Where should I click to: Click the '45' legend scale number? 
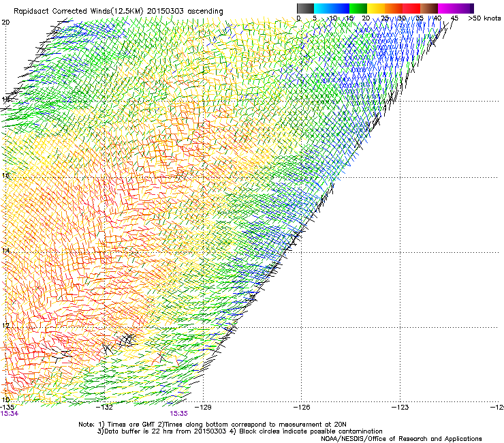pos(454,18)
